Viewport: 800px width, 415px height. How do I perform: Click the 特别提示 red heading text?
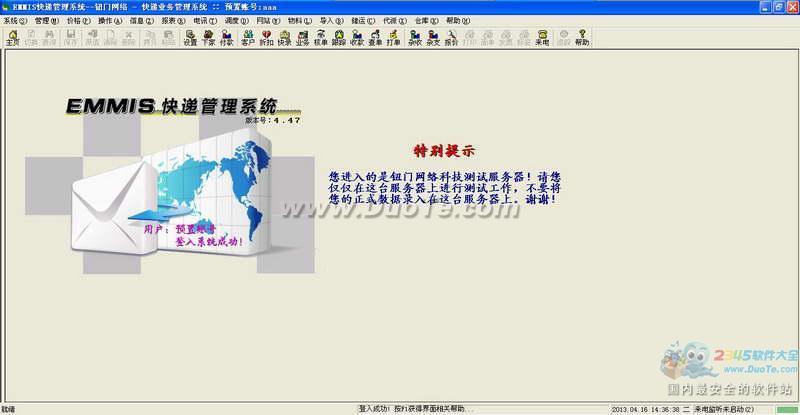click(x=444, y=151)
